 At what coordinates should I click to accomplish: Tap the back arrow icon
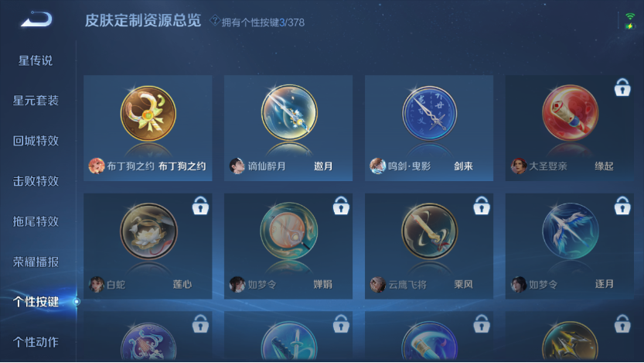point(36,19)
